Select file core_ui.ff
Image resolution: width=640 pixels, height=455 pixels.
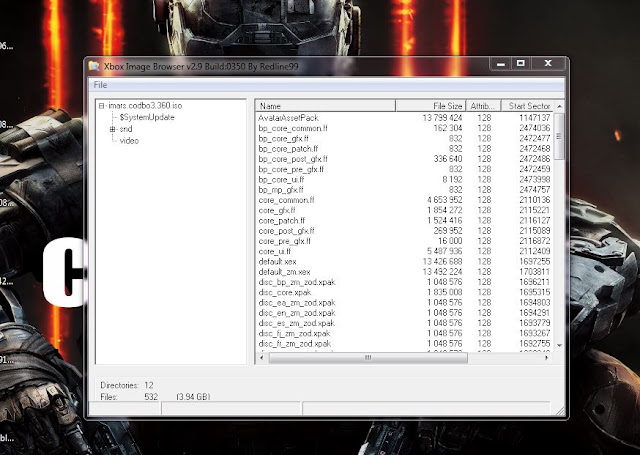pos(275,251)
